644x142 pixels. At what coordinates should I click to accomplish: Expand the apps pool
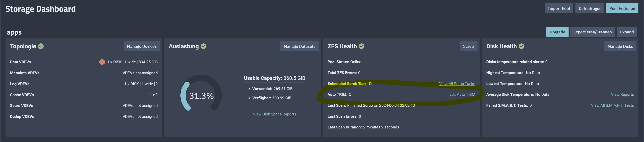[627, 32]
